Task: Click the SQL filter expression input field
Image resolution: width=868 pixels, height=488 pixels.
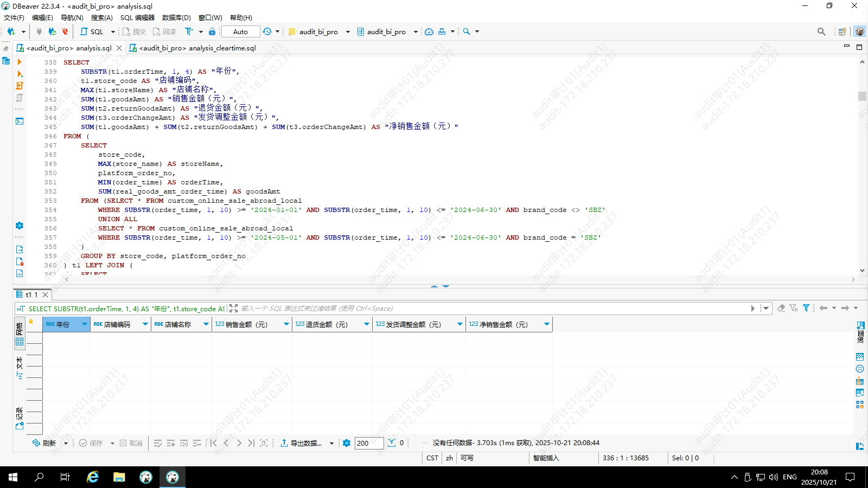Action: pyautogui.click(x=488, y=308)
